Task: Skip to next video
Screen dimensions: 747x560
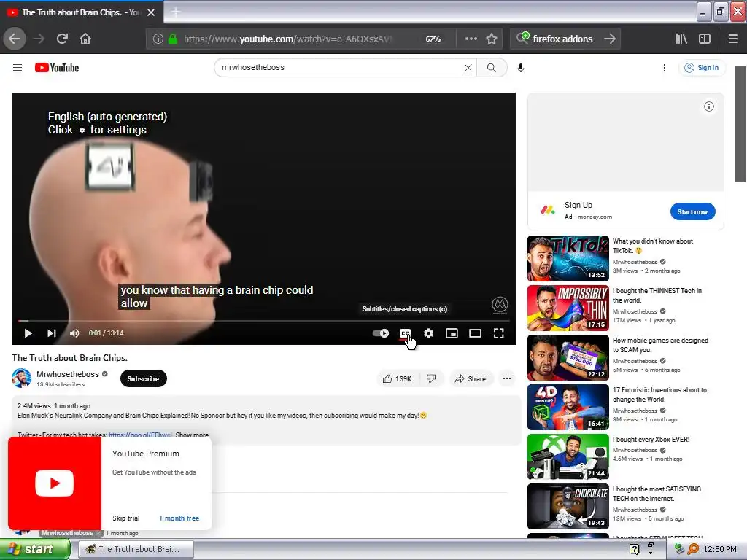Action: [52, 333]
